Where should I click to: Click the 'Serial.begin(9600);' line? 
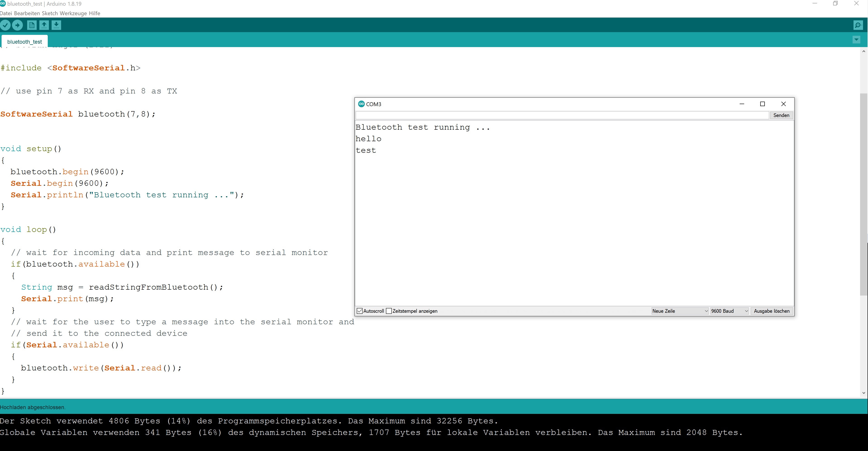point(60,183)
